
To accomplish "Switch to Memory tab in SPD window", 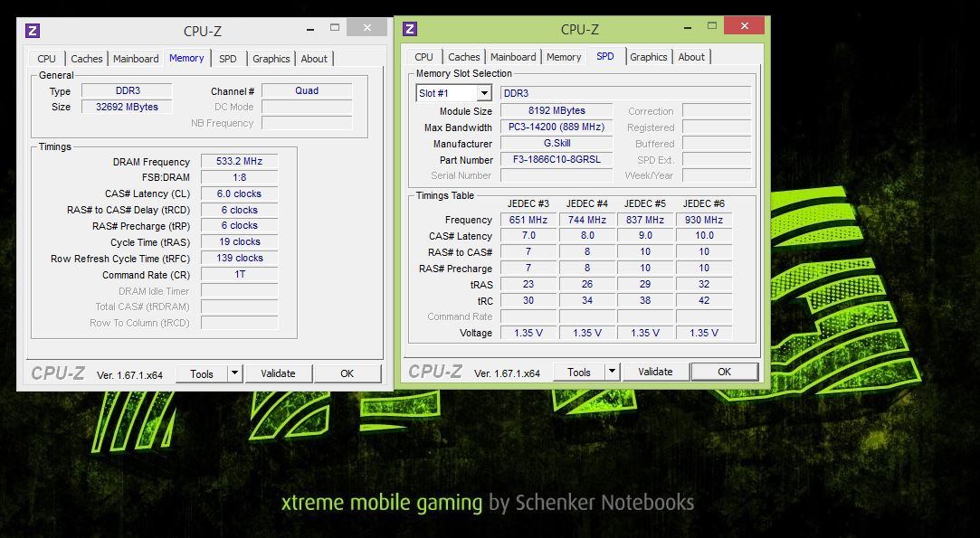I will [x=564, y=57].
